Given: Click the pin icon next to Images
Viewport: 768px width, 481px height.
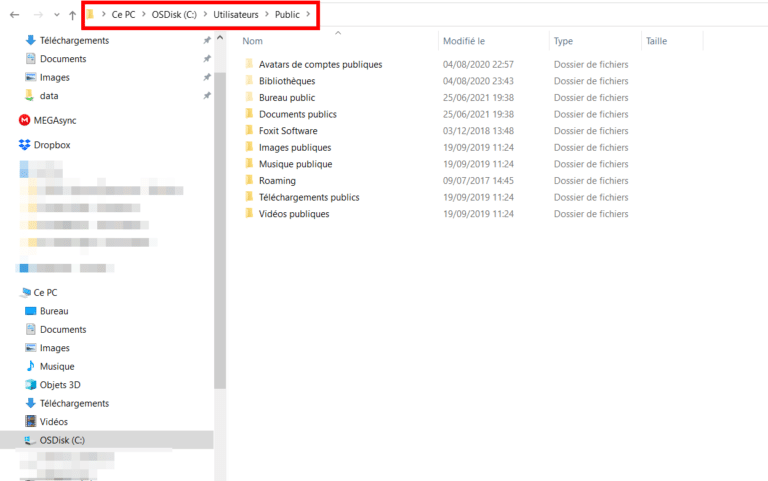Looking at the screenshot, I should (207, 77).
